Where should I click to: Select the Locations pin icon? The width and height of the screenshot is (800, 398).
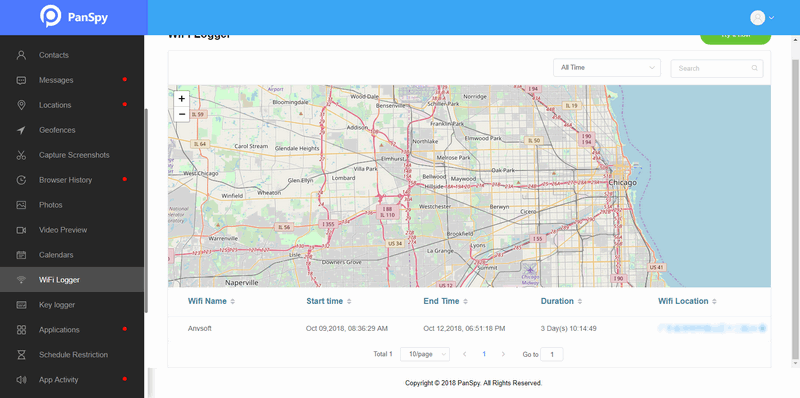(21, 105)
